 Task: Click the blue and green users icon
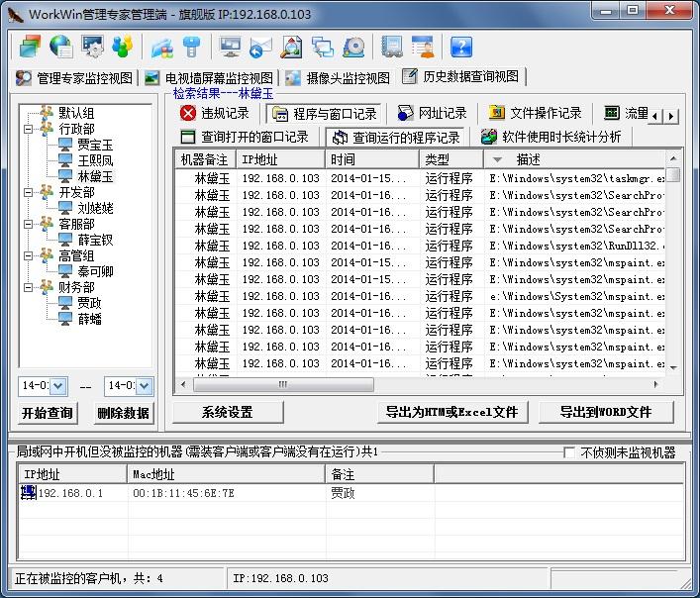[123, 47]
